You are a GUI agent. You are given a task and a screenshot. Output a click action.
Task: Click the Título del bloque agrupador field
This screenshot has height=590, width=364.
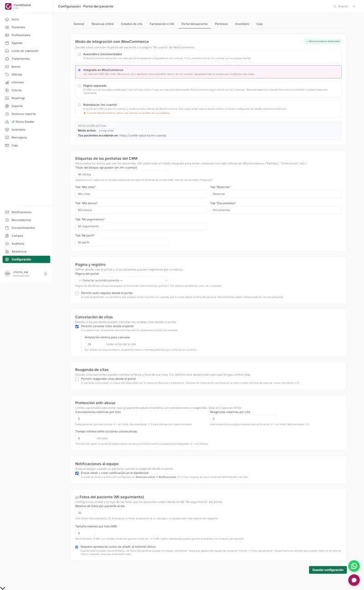tap(122, 174)
